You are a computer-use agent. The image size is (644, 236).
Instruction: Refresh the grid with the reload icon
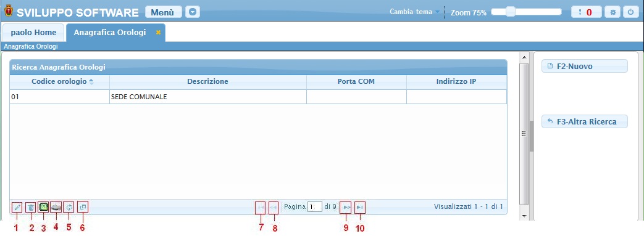point(69,207)
